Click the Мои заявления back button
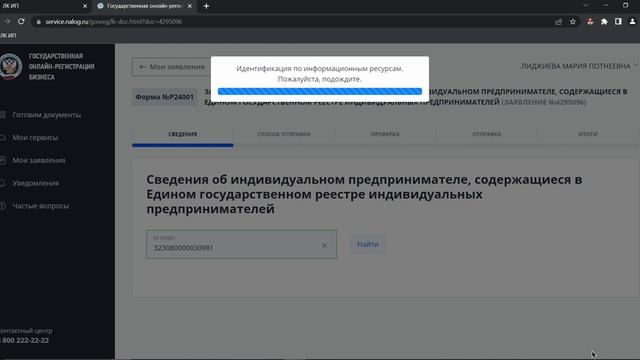 click(172, 67)
